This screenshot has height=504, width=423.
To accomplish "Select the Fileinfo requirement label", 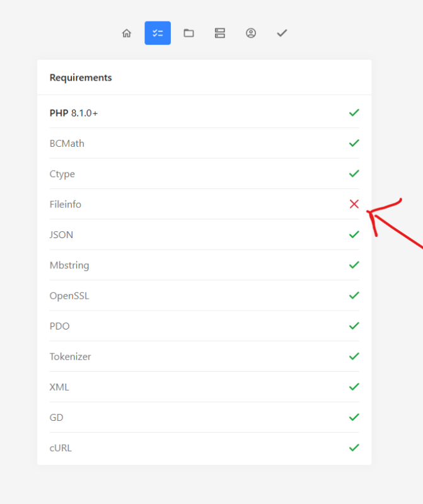I will coord(66,204).
